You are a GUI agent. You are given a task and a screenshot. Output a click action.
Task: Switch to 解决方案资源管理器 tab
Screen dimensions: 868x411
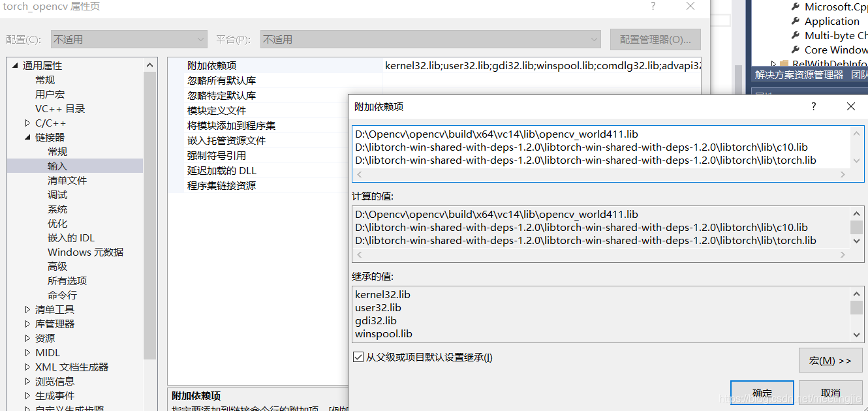coord(799,75)
